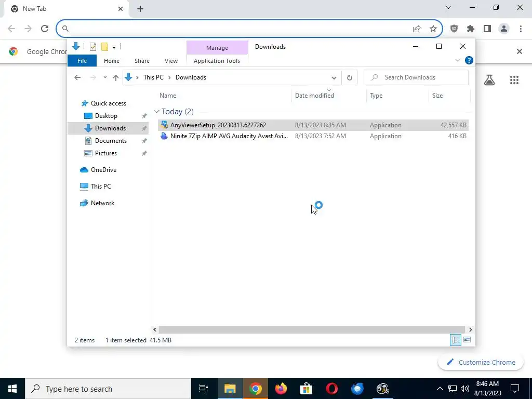The width and height of the screenshot is (532, 399).
Task: Click the AnyViewerSetup file icon
Action: tap(164, 125)
